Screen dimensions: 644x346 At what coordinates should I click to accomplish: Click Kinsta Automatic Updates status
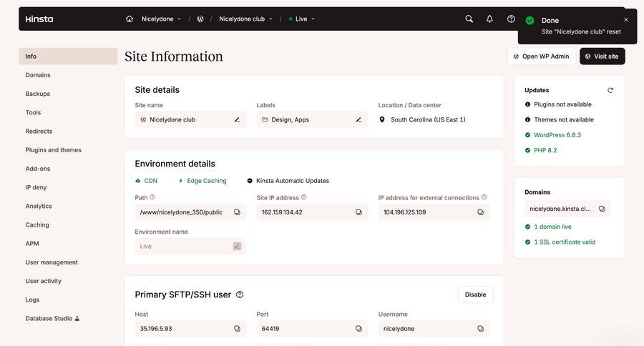(288, 181)
